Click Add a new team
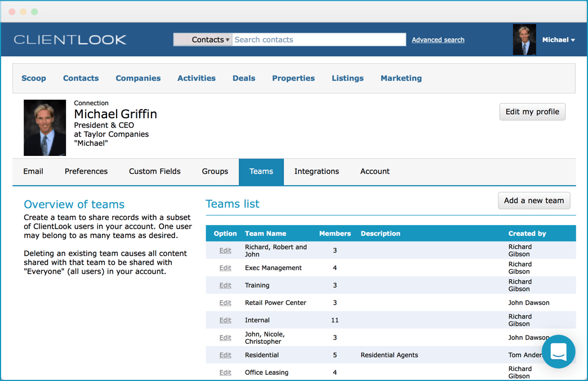The image size is (588, 381). [x=533, y=200]
